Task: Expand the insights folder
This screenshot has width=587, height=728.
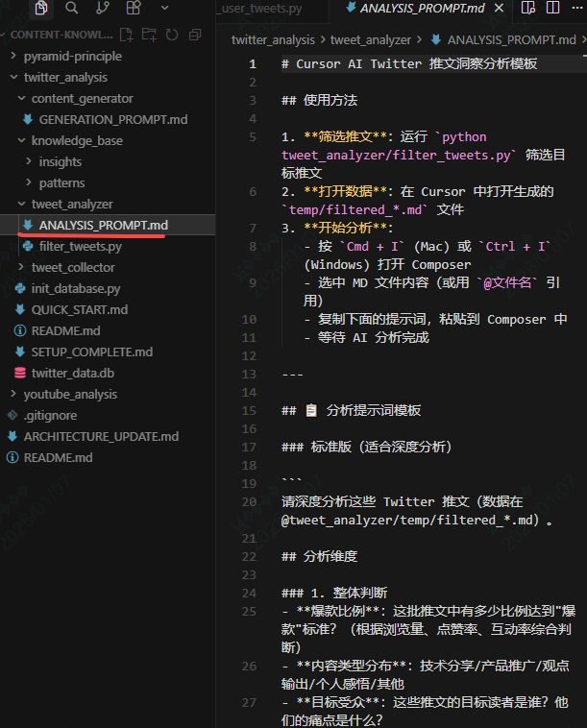Action: click(x=60, y=162)
